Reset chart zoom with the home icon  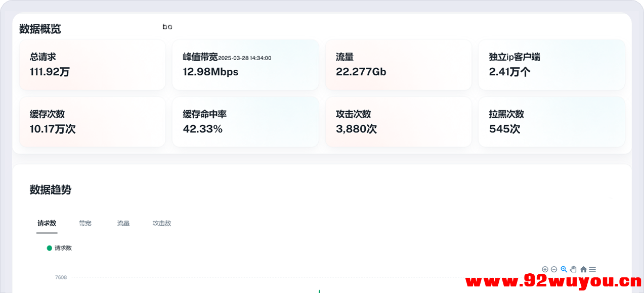(583, 269)
